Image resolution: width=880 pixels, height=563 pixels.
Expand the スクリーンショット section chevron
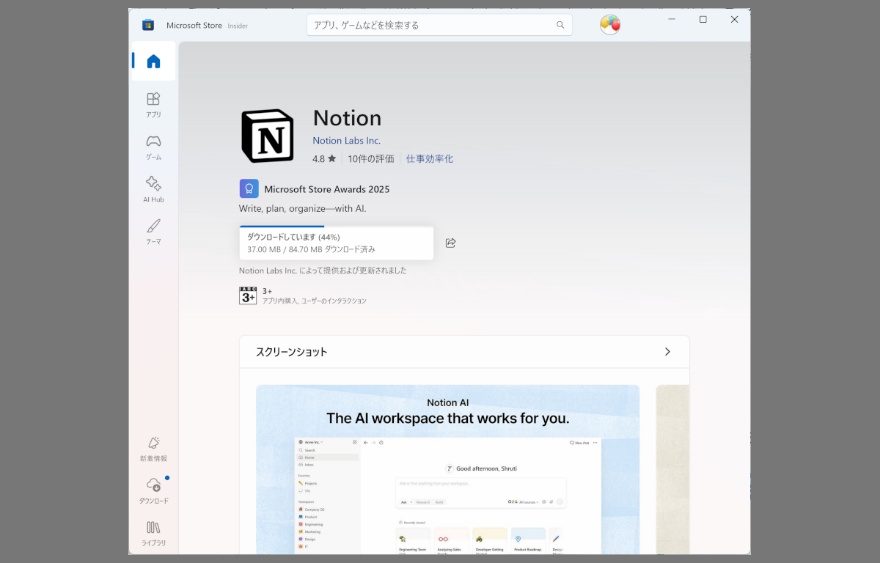tap(667, 352)
